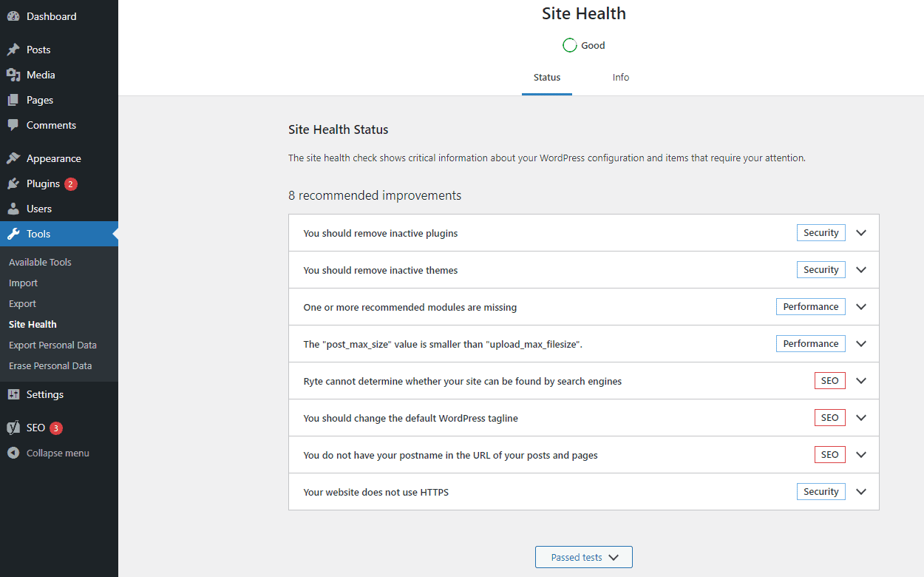This screenshot has height=577, width=924.
Task: Expand the inactive plugins item chevron
Action: [861, 232]
